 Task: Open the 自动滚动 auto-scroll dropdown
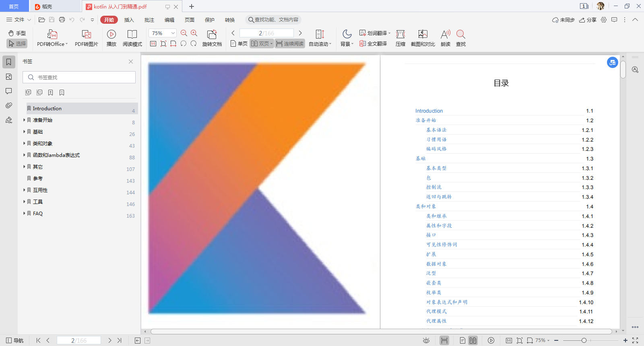point(320,38)
